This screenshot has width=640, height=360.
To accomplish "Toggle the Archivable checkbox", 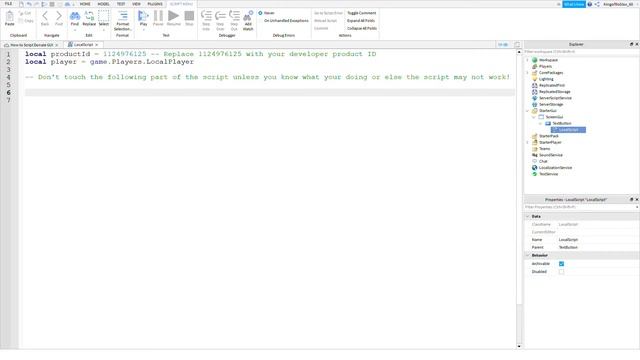I will click(x=561, y=264).
